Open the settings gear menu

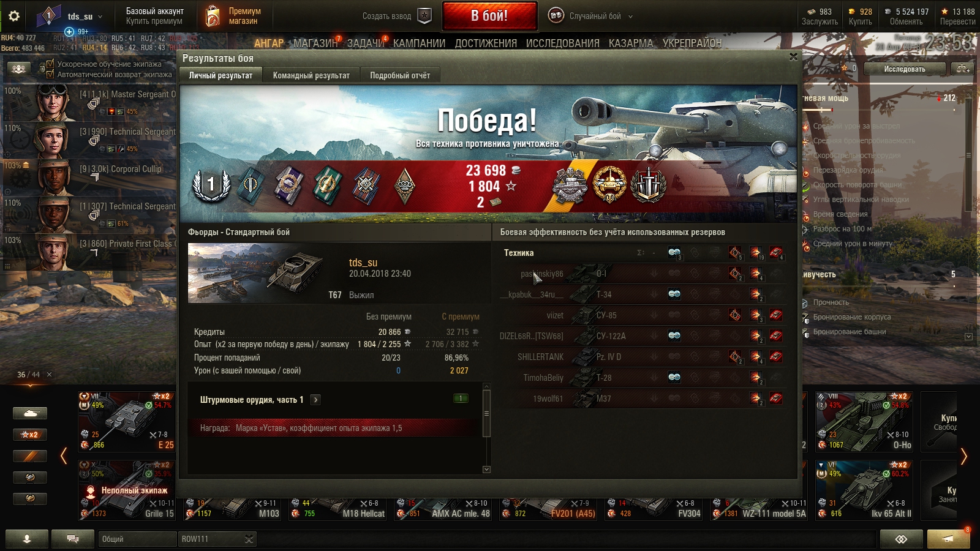click(x=13, y=16)
